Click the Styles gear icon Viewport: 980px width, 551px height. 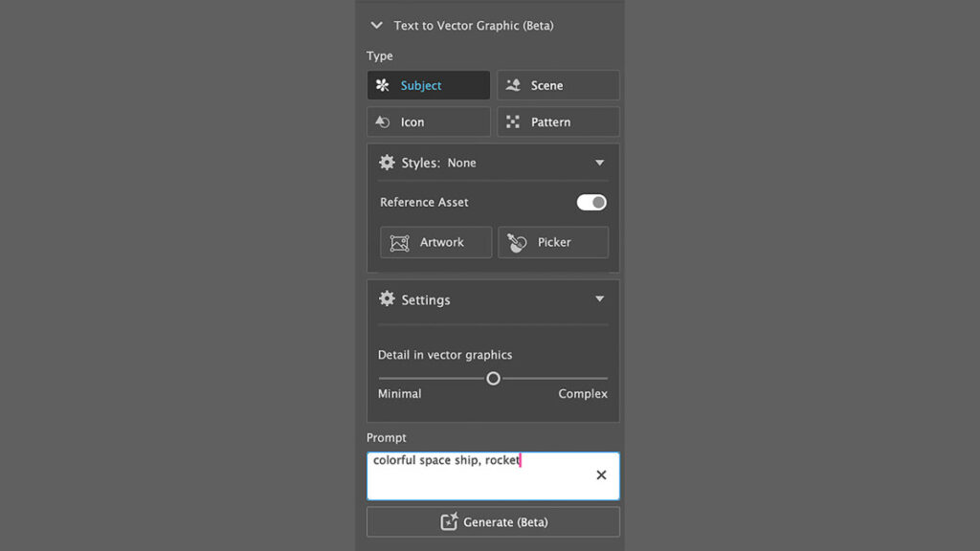[x=387, y=163]
